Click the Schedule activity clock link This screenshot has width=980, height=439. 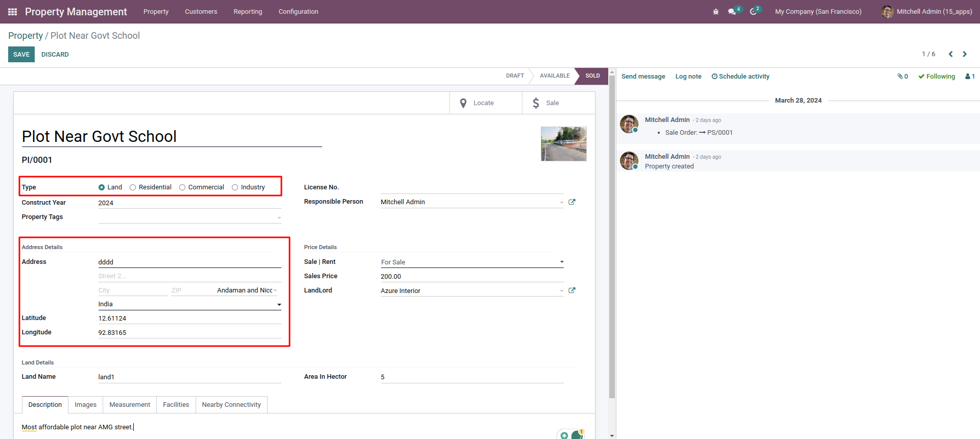coord(740,77)
